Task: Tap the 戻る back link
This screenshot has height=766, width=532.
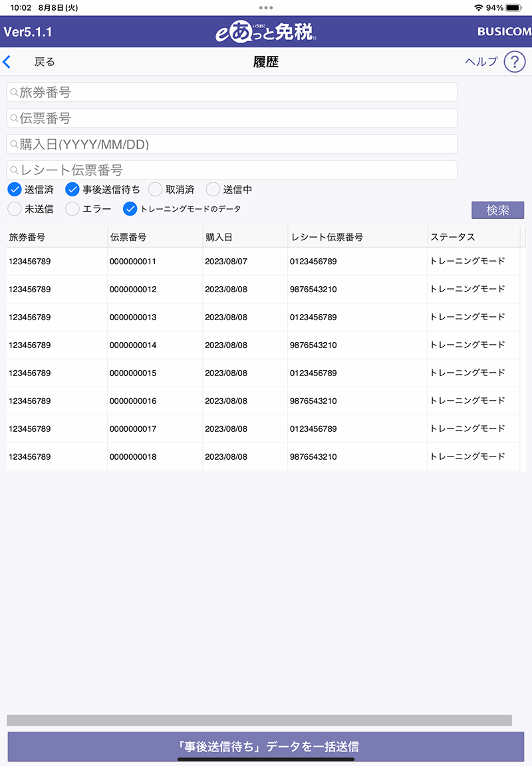Action: (x=45, y=62)
